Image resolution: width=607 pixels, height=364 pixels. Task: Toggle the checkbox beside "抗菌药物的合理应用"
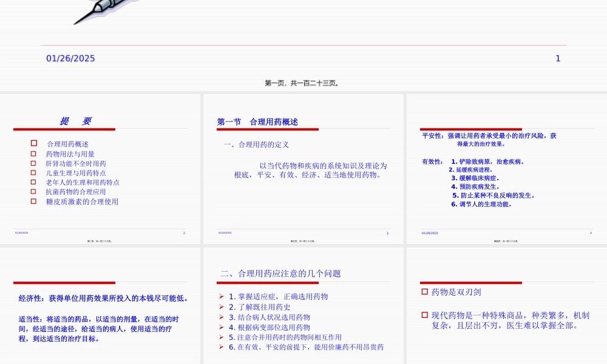32,192
